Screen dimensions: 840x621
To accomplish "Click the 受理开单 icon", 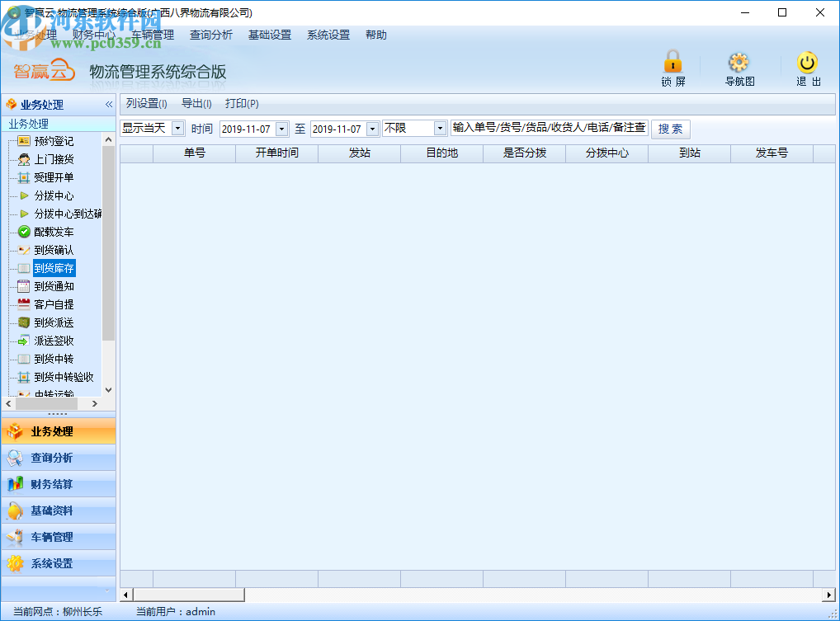I will point(24,177).
